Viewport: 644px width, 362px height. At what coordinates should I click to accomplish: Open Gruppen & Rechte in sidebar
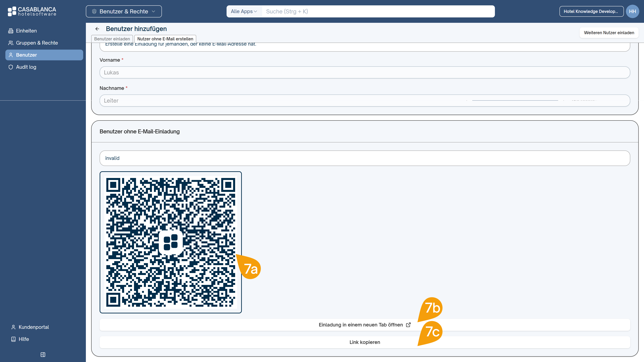click(44, 43)
